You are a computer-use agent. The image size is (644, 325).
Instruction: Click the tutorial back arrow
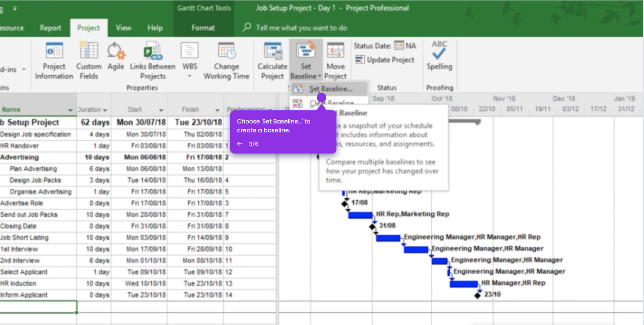(240, 144)
